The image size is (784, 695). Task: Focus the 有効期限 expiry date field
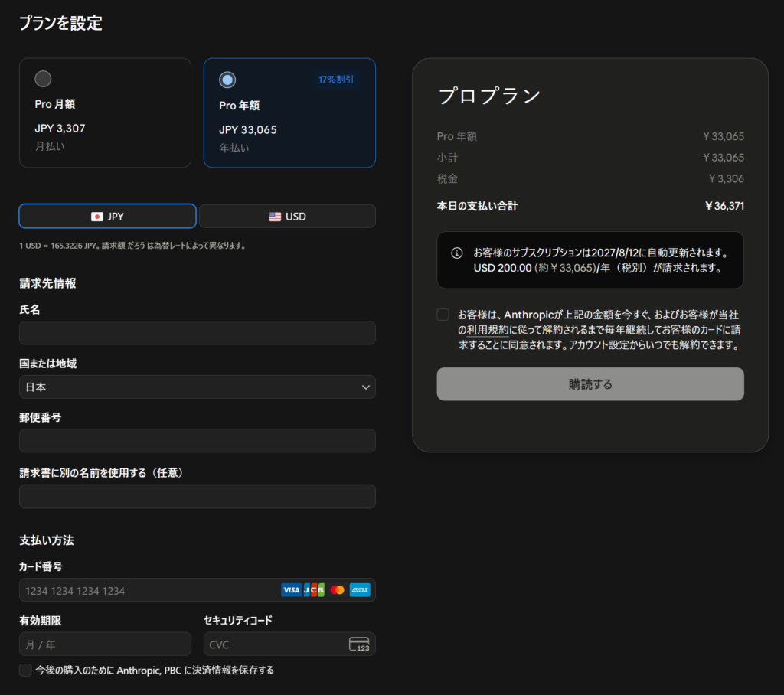point(105,644)
